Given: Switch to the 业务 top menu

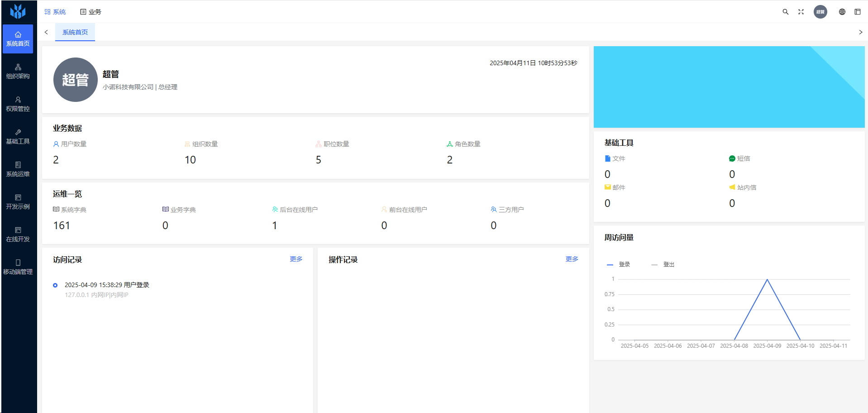Looking at the screenshot, I should point(91,12).
